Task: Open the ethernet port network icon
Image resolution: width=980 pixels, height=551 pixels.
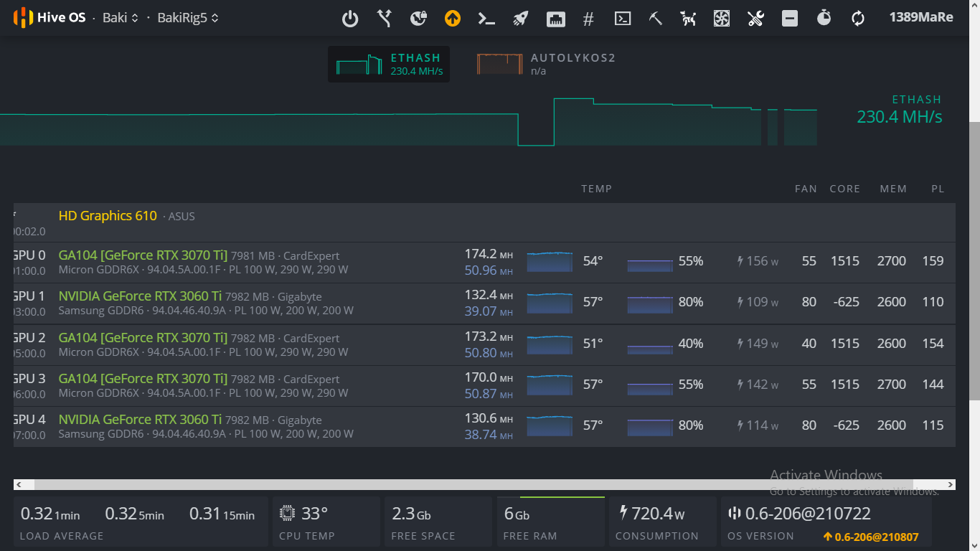Action: click(x=555, y=19)
